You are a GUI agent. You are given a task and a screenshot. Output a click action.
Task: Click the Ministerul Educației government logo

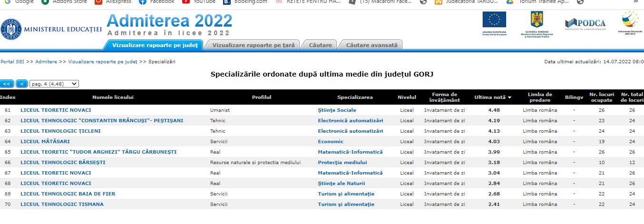coord(11,29)
